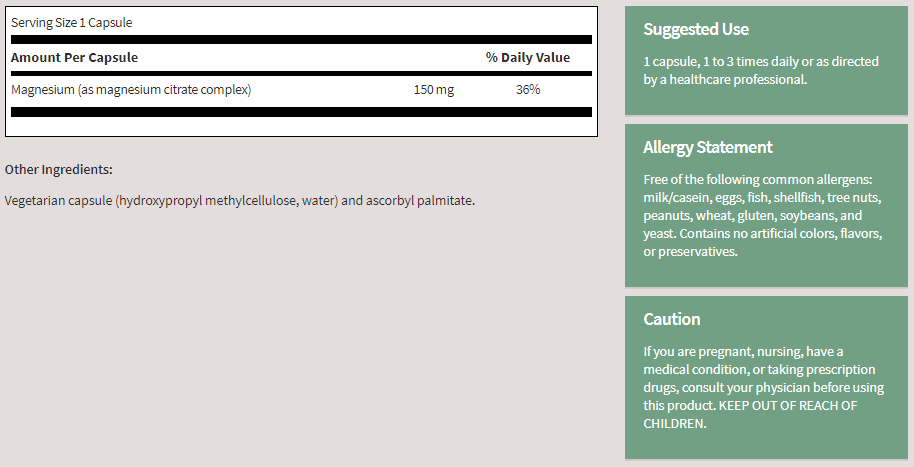Click the % Daily Value column header
914x467 pixels.
click(527, 57)
